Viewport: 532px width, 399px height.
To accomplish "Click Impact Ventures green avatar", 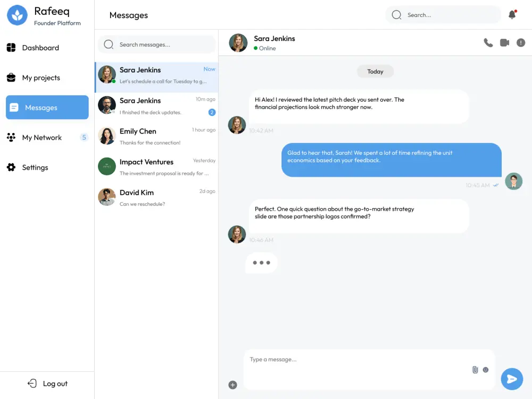I will tap(107, 166).
